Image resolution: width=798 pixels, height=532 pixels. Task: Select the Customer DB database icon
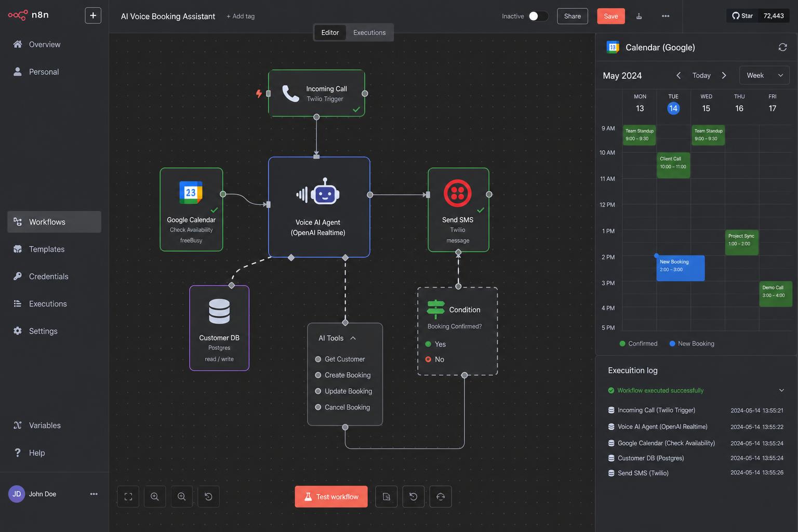coord(219,312)
